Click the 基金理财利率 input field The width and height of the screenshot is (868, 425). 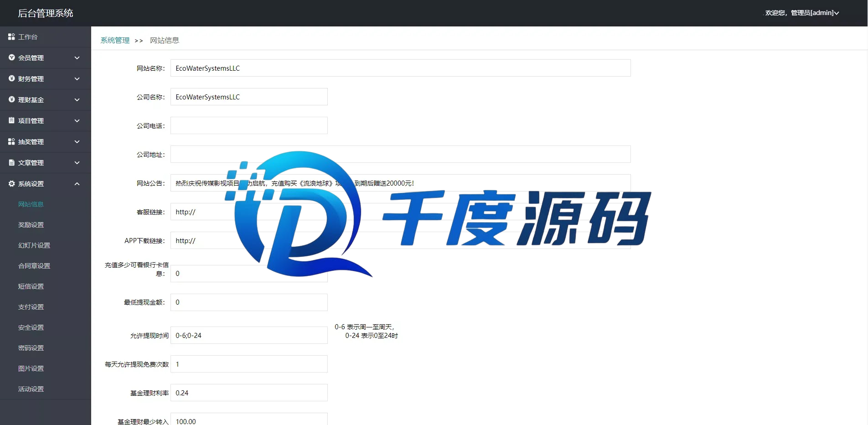(249, 393)
